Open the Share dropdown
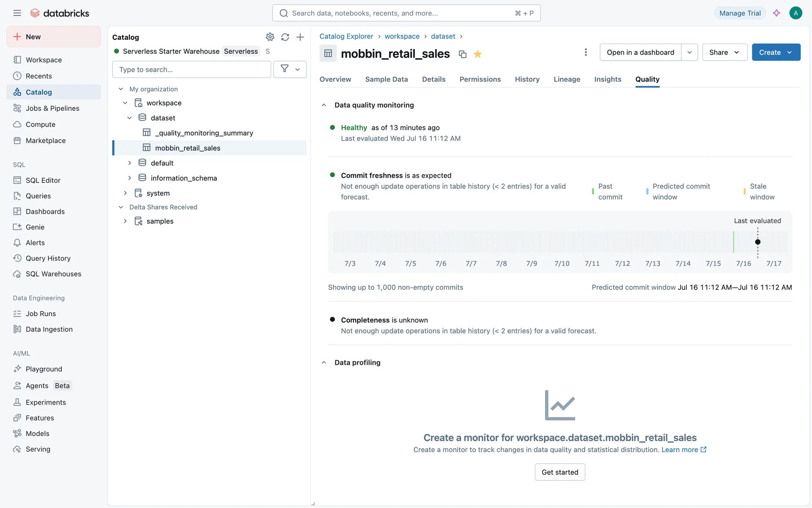The height and width of the screenshot is (508, 812). click(x=724, y=52)
